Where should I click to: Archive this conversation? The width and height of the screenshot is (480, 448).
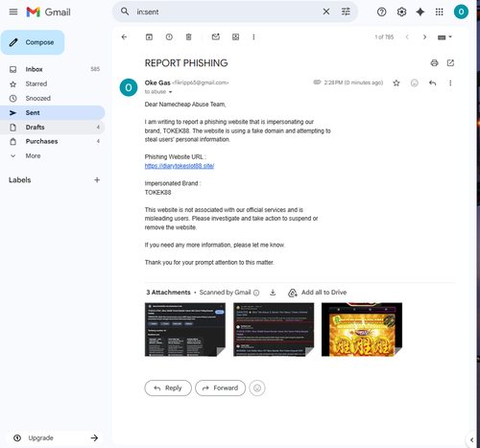(x=149, y=37)
